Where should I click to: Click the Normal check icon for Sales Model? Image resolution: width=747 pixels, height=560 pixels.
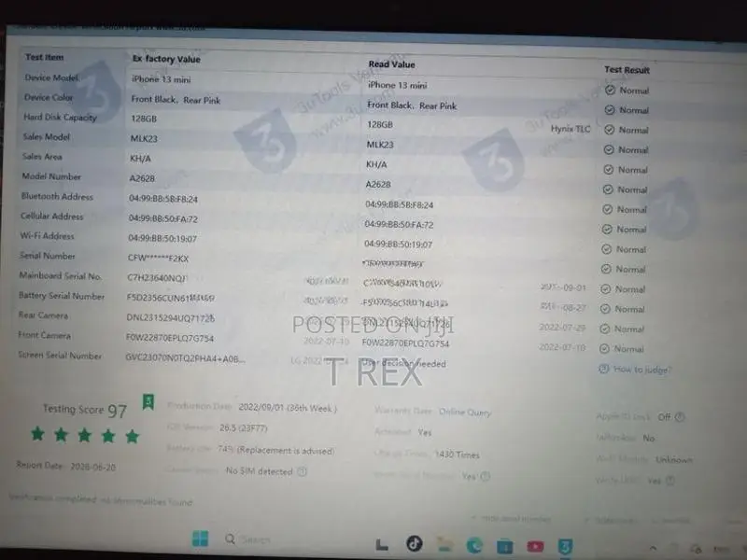pyautogui.click(x=609, y=149)
